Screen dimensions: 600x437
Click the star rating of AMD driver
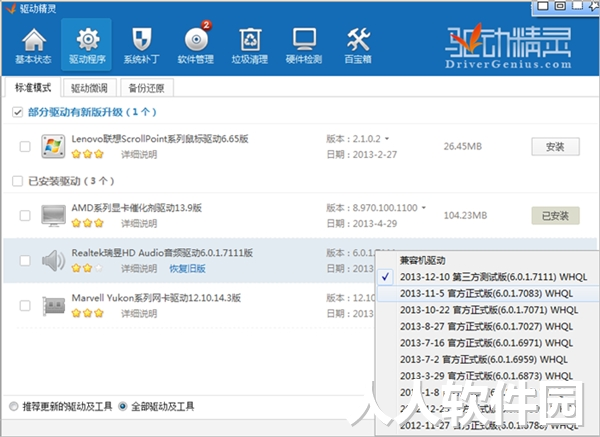[88, 223]
